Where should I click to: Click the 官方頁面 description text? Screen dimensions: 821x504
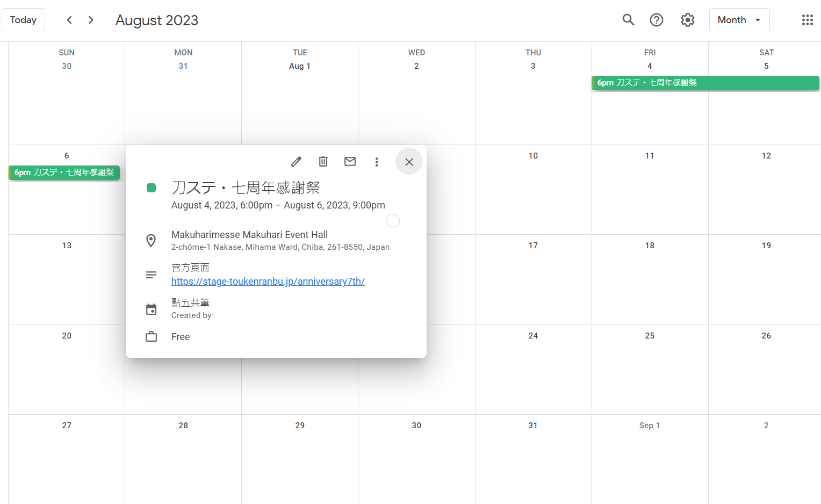pyautogui.click(x=190, y=268)
